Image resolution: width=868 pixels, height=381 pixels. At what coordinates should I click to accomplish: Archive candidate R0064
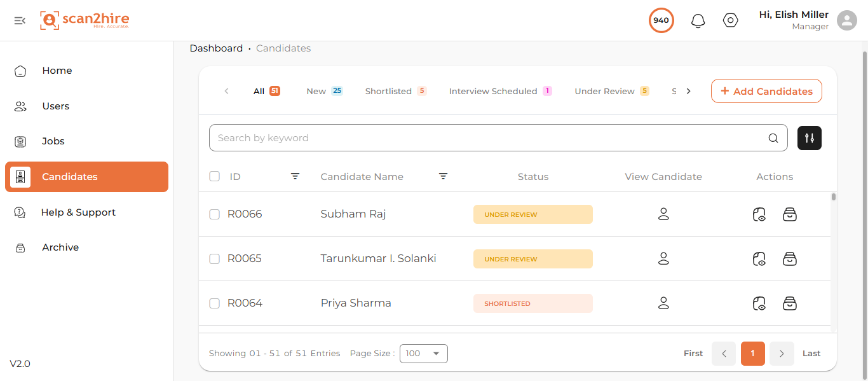[790, 303]
